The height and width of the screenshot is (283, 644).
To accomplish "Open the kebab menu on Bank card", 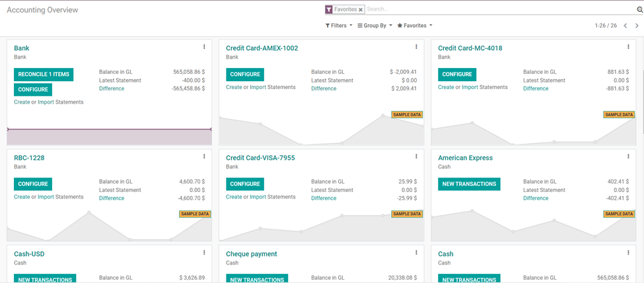I will point(204,47).
